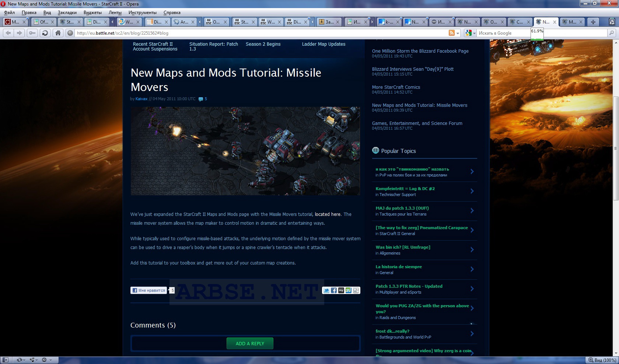Click the ADD A REPLY button

[250, 343]
